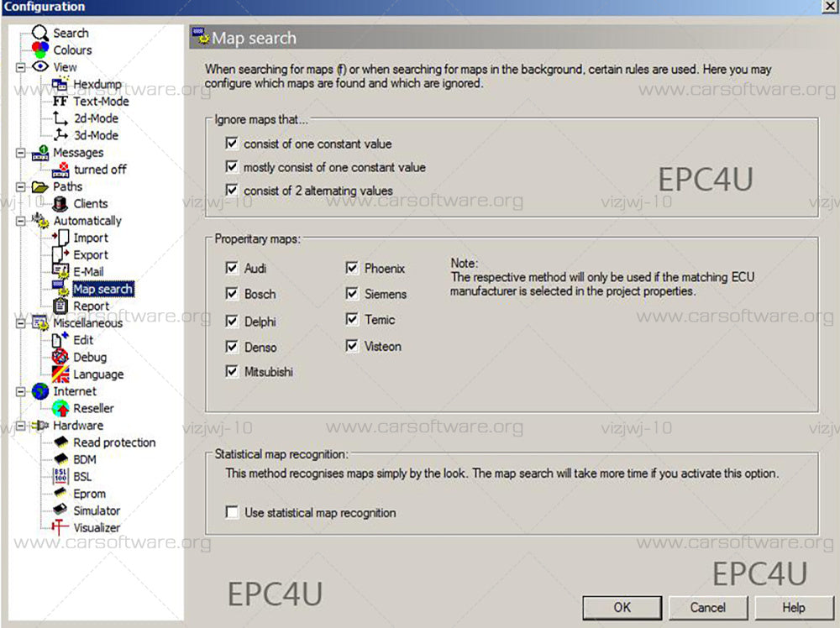Screen dimensions: 840x628
Task: Click the Automatically gears icon
Action: click(x=40, y=221)
